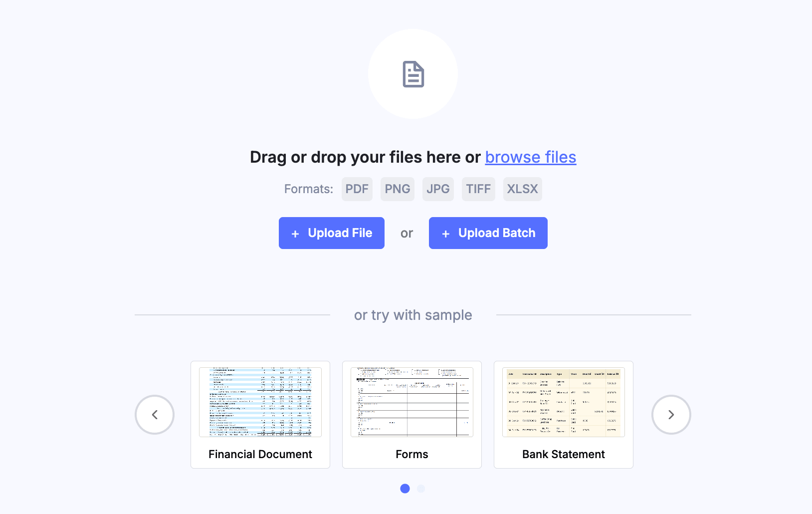Click the document icon in the circle
This screenshot has height=514, width=812.
coord(413,74)
